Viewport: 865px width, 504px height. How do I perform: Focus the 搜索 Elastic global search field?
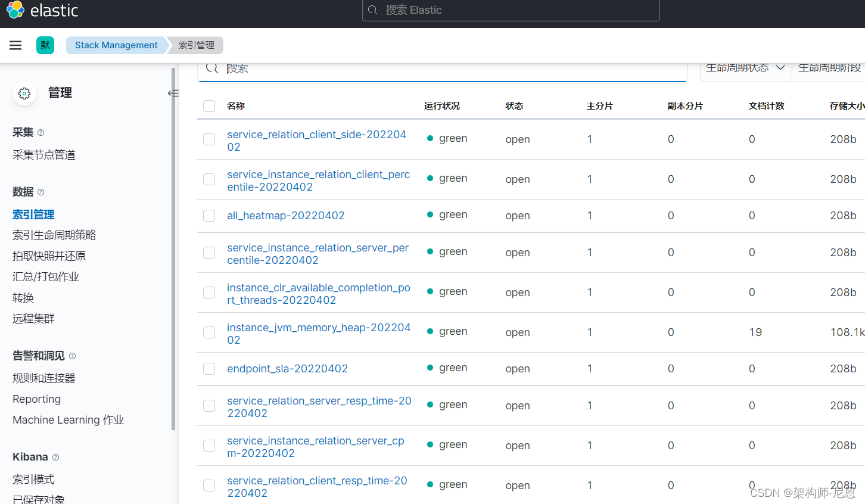coord(511,10)
